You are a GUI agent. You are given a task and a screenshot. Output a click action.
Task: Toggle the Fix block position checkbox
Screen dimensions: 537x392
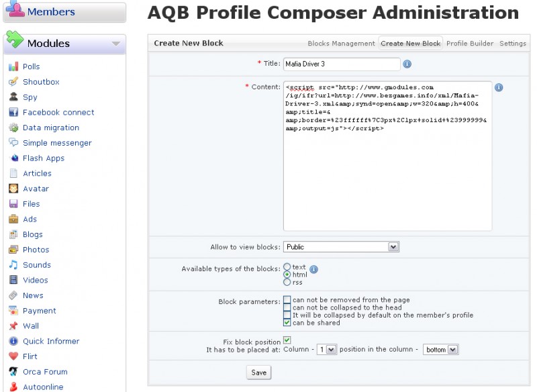pos(287,340)
